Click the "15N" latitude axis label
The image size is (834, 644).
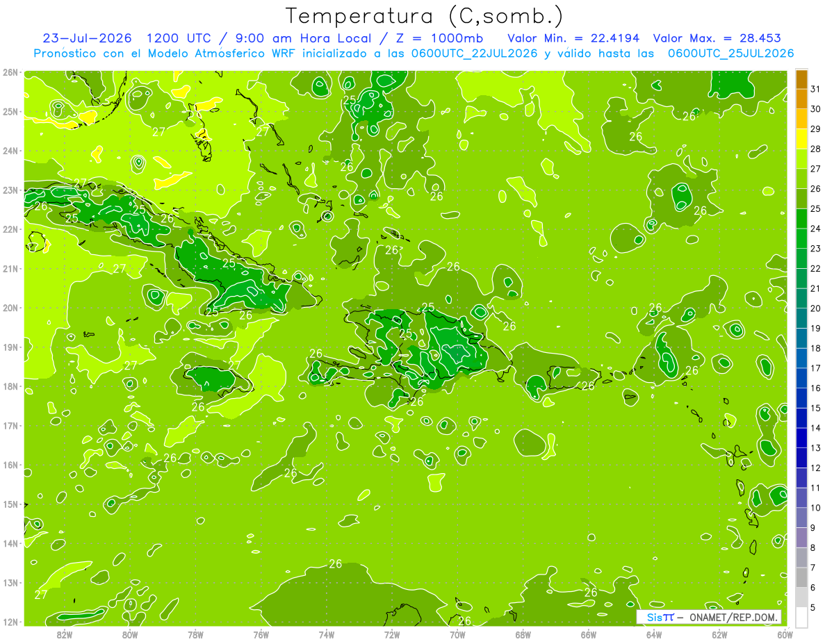[x=10, y=504]
